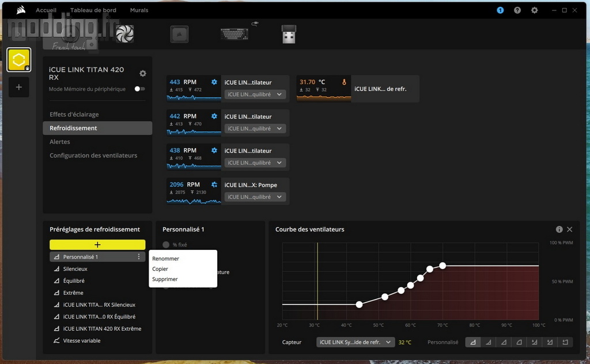Choose Renommer from the context menu
The width and height of the screenshot is (590, 364).
pyautogui.click(x=165, y=259)
